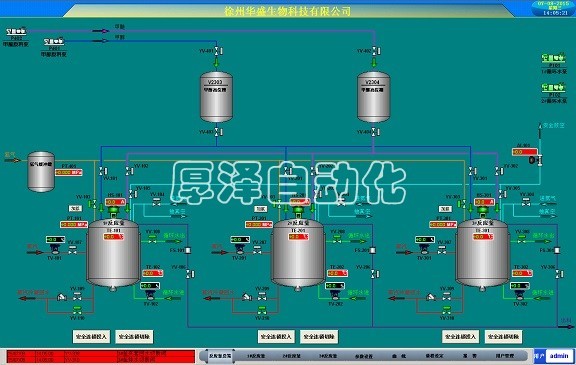Select the TV-102 circulating water control valve
This screenshot has width=576, height=365.
(x=150, y=295)
